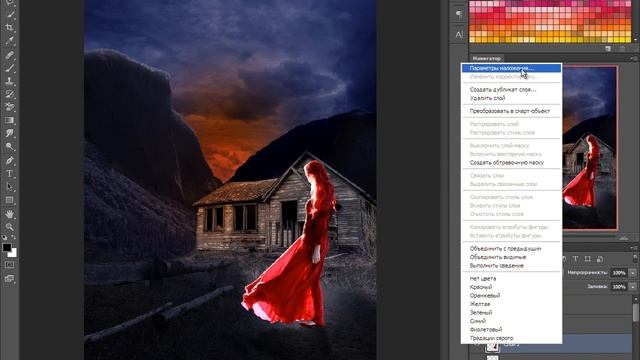Select the Smudge tool

point(10,133)
